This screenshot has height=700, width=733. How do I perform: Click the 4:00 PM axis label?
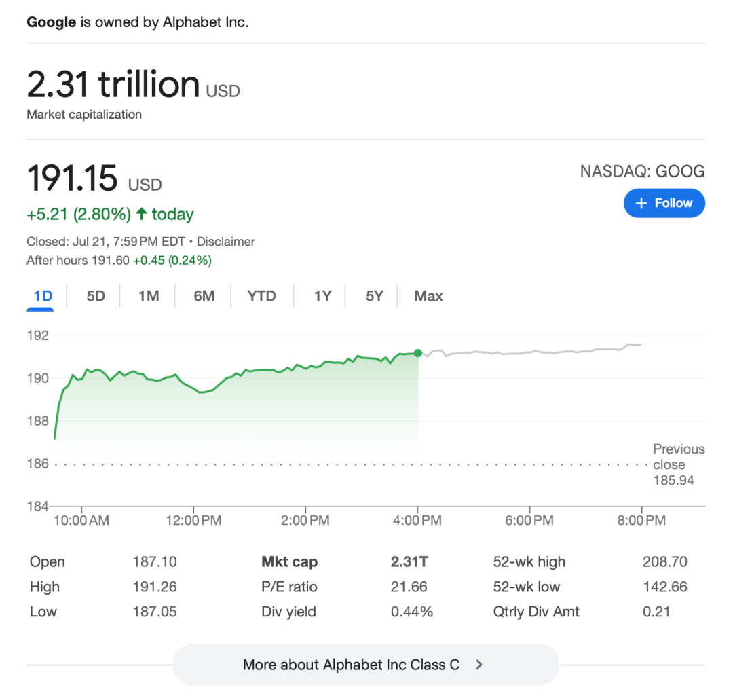point(417,520)
